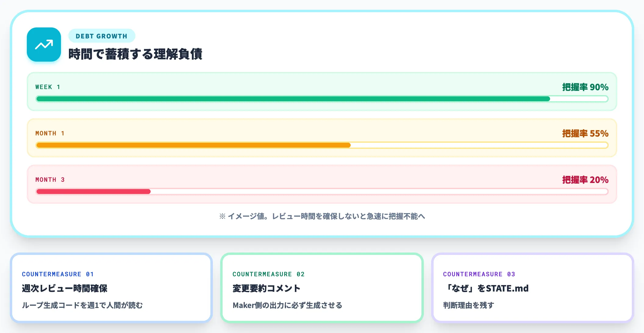The image size is (644, 333).
Task: Click text Maker側の出力に必ず生成させる
Action: [287, 305]
